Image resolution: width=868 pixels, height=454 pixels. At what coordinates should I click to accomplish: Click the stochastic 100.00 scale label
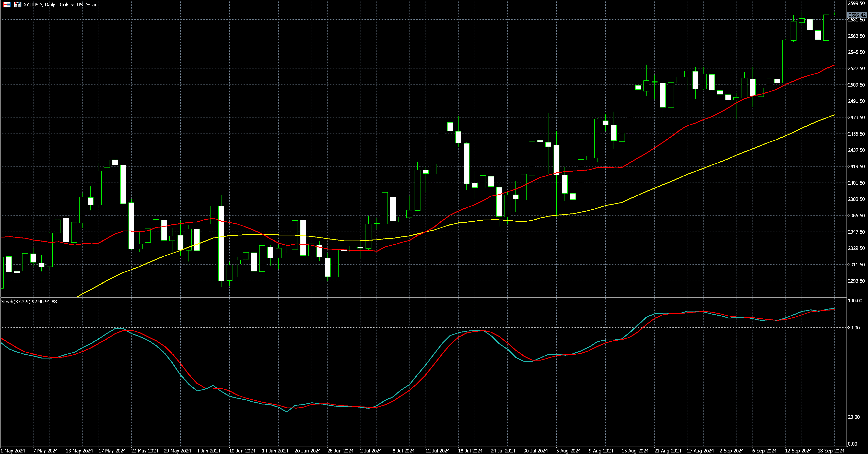(x=855, y=301)
